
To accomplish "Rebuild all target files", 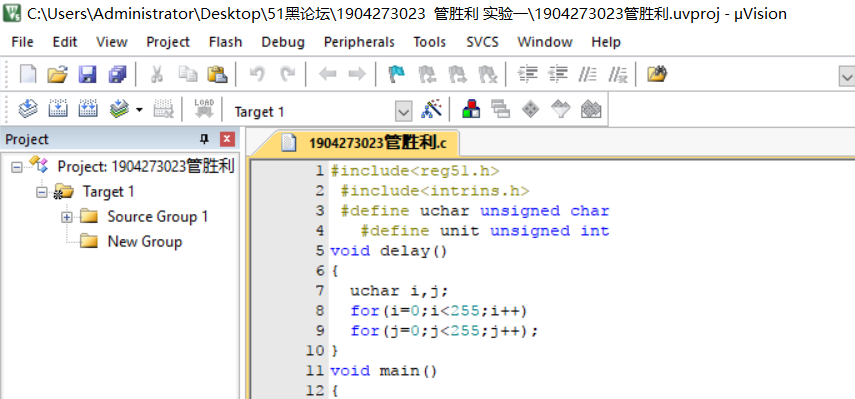I will coord(88,108).
